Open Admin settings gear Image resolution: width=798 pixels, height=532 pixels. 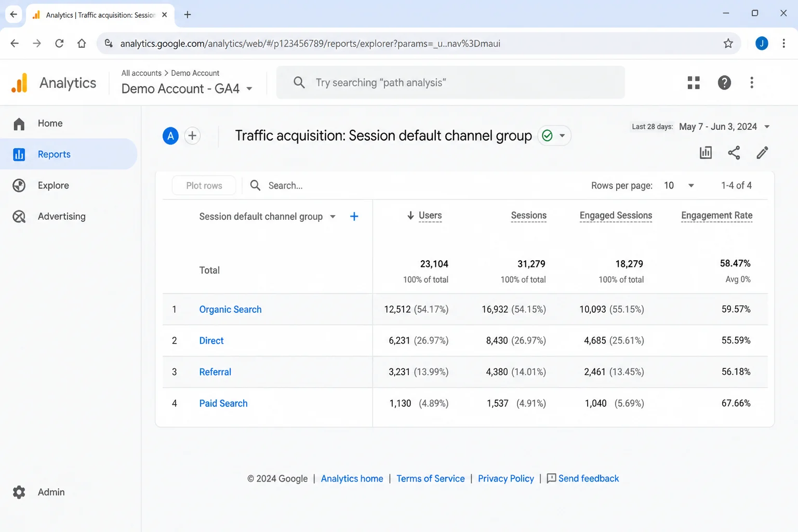19,492
